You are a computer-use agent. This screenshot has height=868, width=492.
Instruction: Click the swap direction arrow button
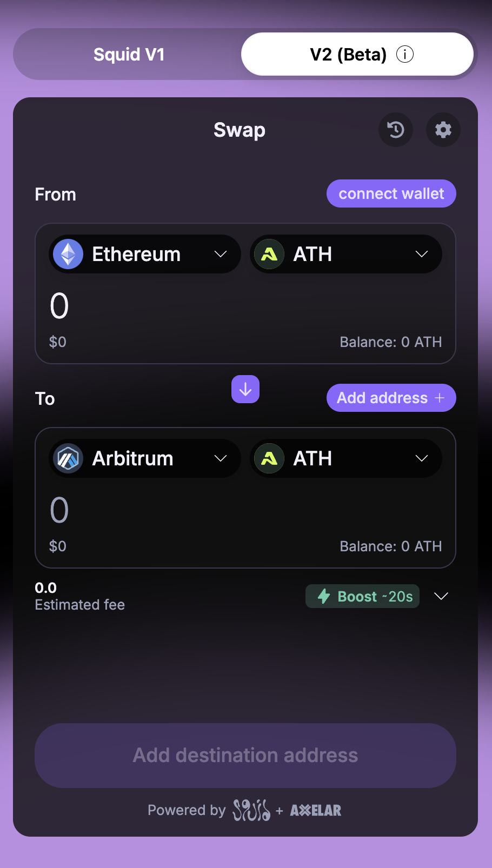pos(245,389)
